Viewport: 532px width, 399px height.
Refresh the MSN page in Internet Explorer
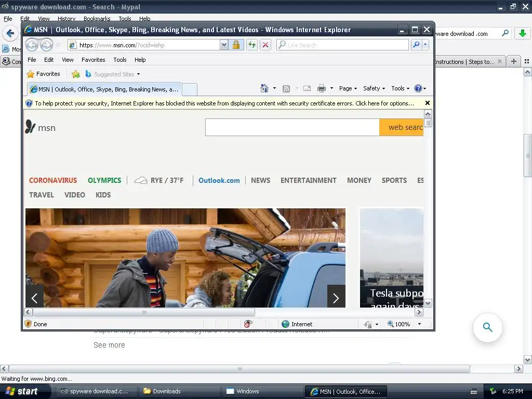click(252, 45)
